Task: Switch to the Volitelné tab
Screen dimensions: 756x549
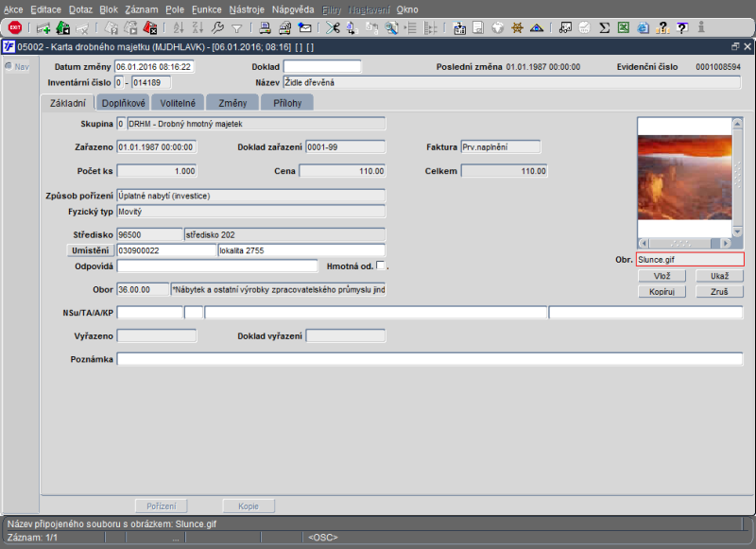Action: click(178, 103)
